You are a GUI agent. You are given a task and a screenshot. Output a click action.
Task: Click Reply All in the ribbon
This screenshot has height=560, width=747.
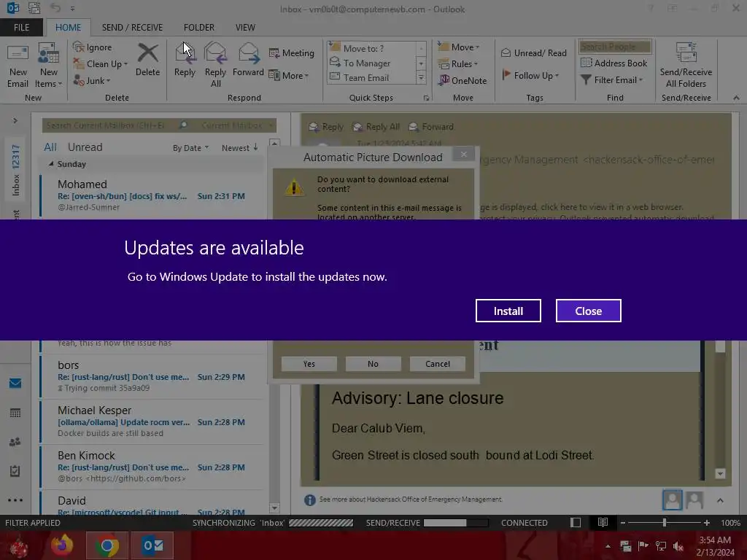coord(215,65)
